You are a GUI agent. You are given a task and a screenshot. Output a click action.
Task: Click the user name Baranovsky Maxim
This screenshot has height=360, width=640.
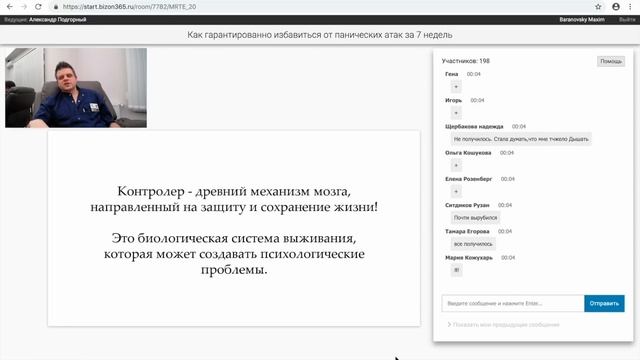(582, 20)
